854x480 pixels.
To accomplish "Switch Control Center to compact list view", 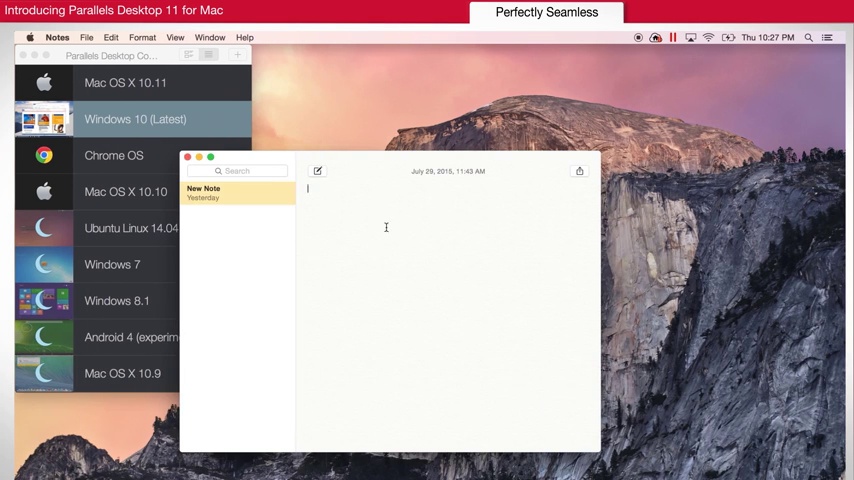I will tap(209, 54).
